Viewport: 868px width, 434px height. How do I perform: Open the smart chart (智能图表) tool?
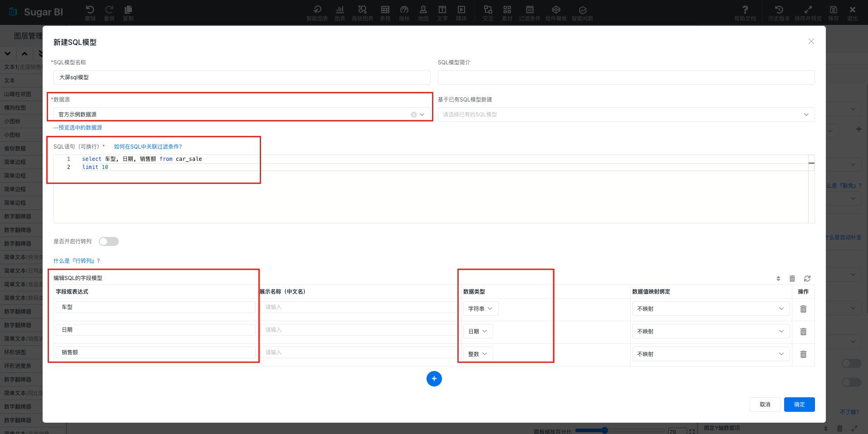(317, 13)
